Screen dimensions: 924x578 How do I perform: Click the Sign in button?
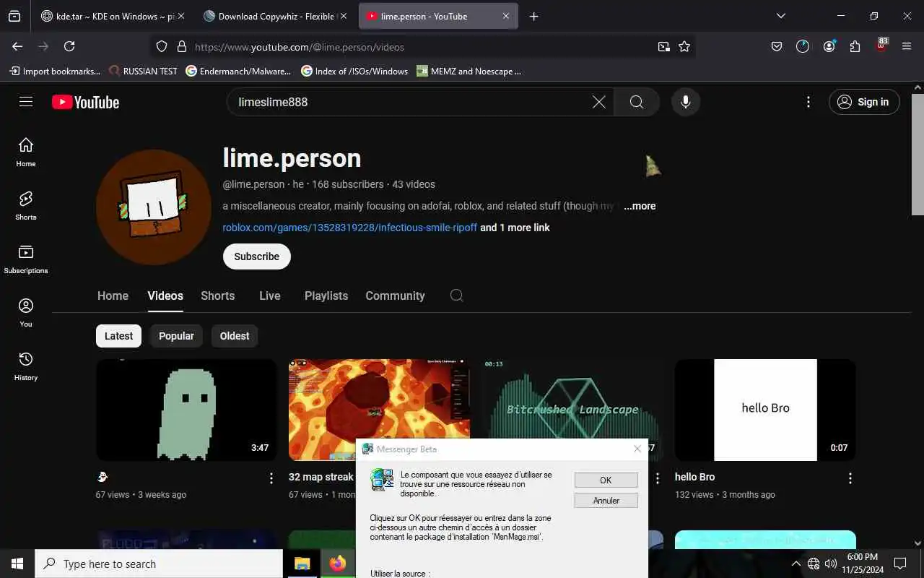pyautogui.click(x=864, y=102)
